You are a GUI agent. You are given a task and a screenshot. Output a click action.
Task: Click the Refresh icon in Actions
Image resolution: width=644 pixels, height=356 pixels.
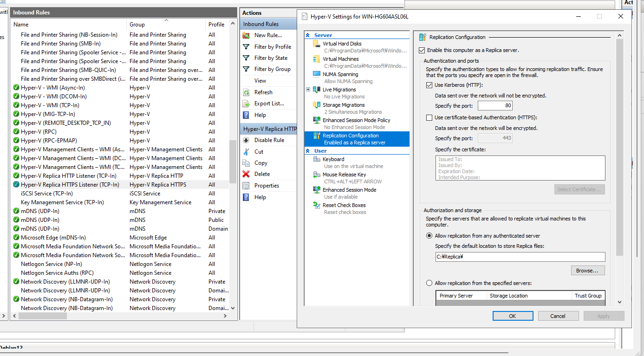[246, 92]
